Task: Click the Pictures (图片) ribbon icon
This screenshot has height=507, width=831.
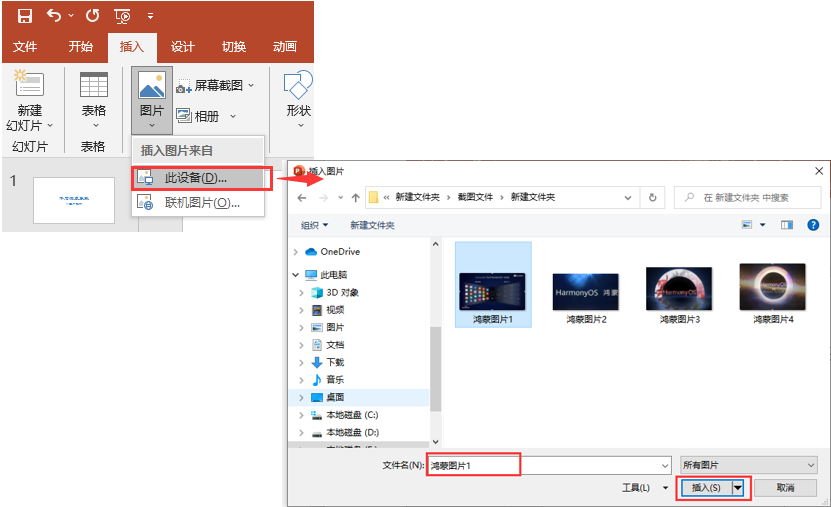Action: click(x=151, y=86)
